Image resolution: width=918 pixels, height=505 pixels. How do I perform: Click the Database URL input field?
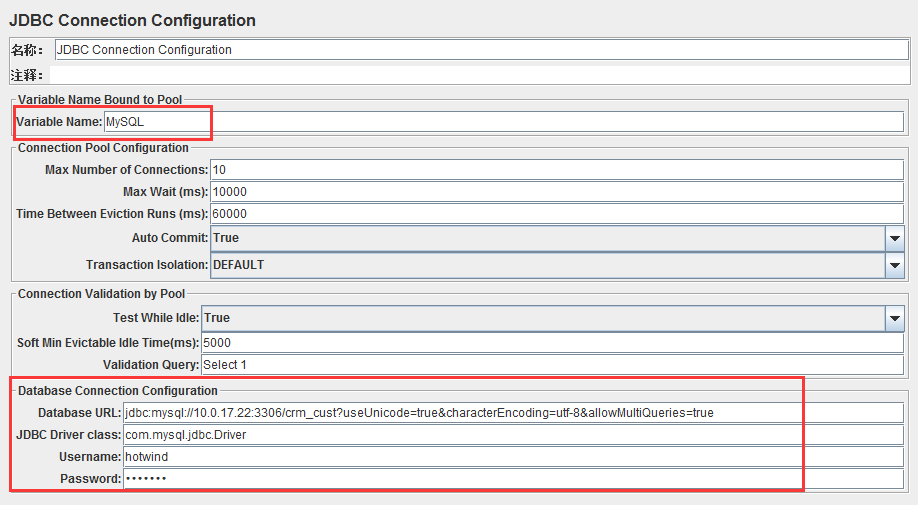pyautogui.click(x=513, y=413)
